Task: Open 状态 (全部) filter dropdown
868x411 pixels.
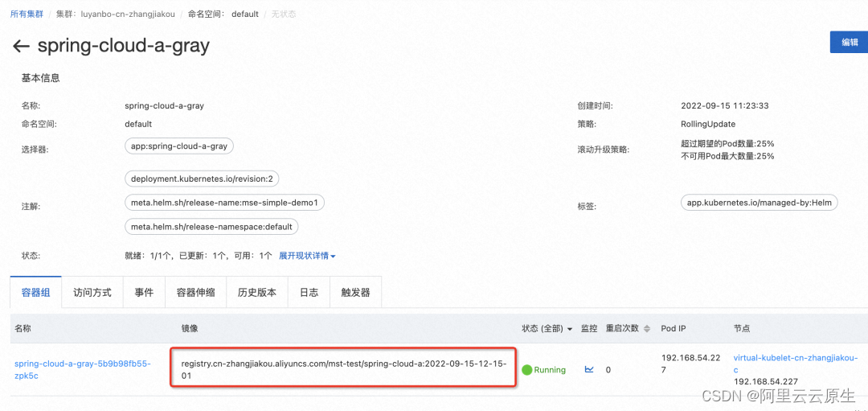Action: [x=547, y=328]
